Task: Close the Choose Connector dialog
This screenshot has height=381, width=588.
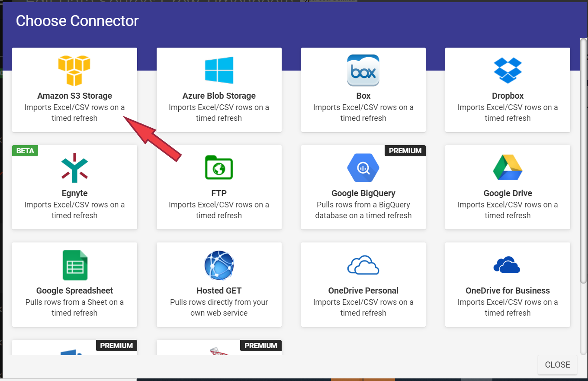Action: pyautogui.click(x=557, y=365)
